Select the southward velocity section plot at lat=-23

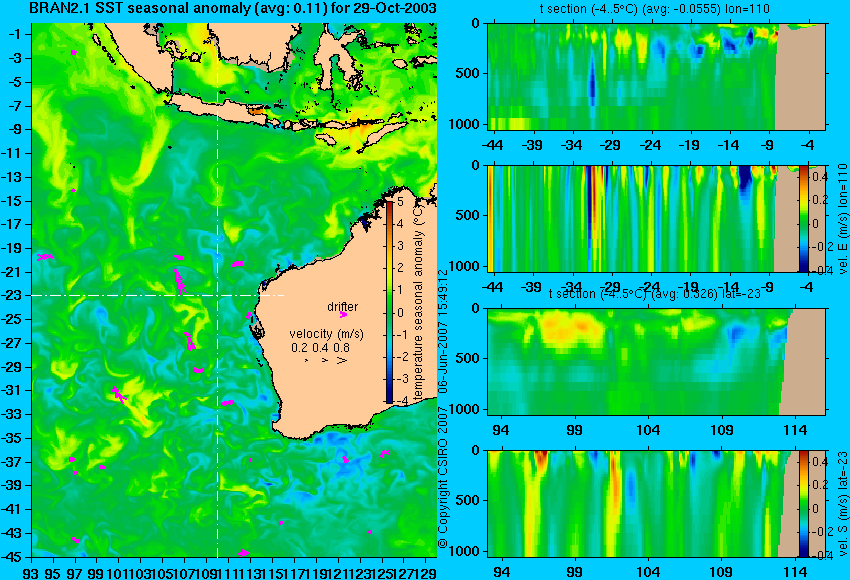tap(656, 504)
